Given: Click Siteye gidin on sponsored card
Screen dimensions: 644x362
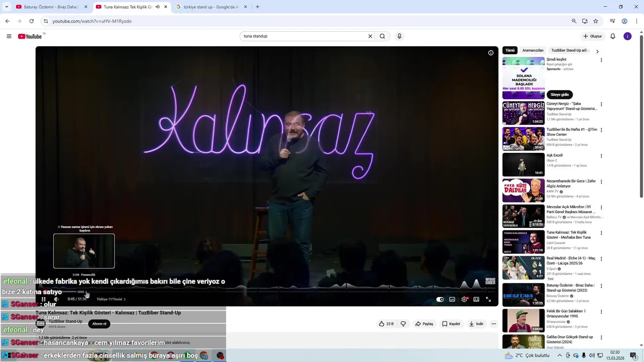Looking at the screenshot, I should (x=559, y=95).
